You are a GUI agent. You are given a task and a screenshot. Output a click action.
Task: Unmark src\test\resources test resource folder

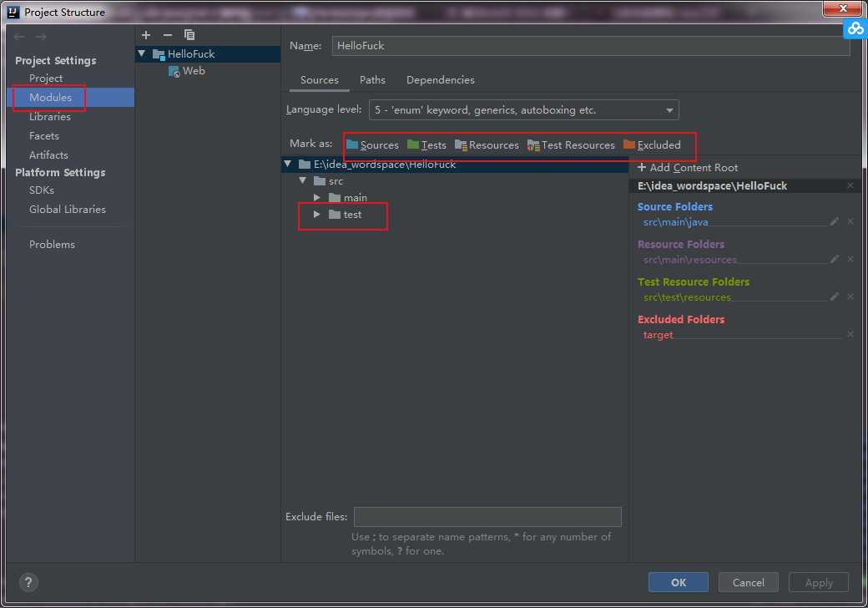point(850,296)
